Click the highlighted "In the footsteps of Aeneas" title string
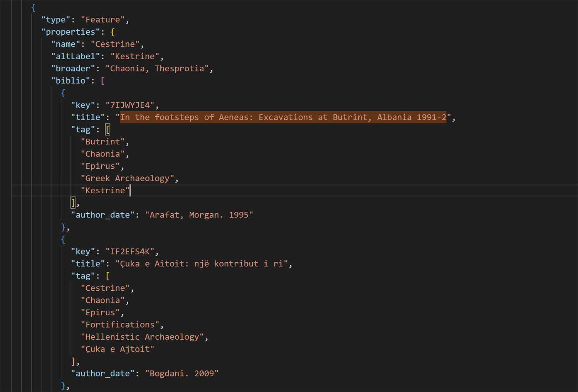 click(x=283, y=117)
